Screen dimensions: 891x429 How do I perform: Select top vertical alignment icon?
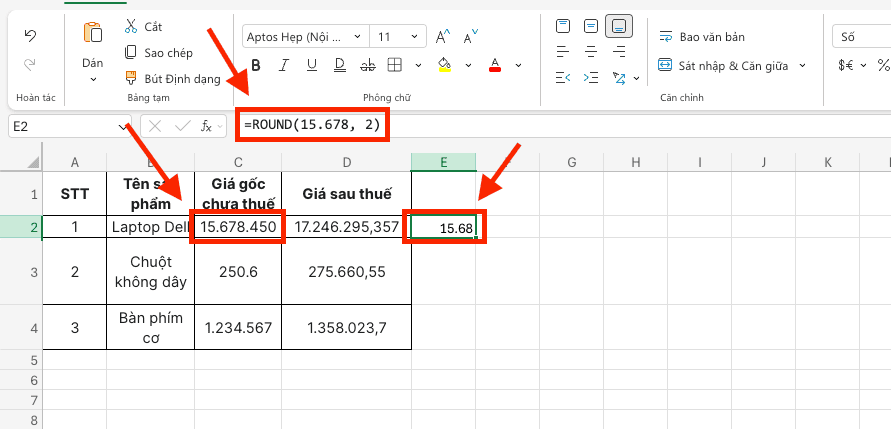(563, 26)
